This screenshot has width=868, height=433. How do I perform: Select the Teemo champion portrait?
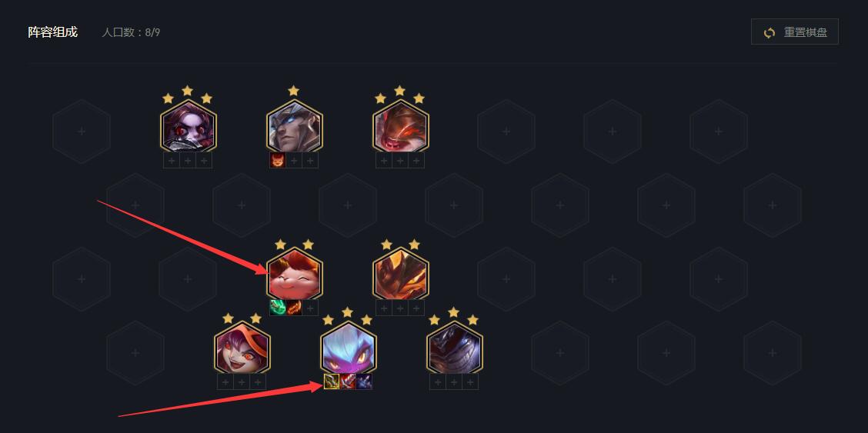pos(295,275)
